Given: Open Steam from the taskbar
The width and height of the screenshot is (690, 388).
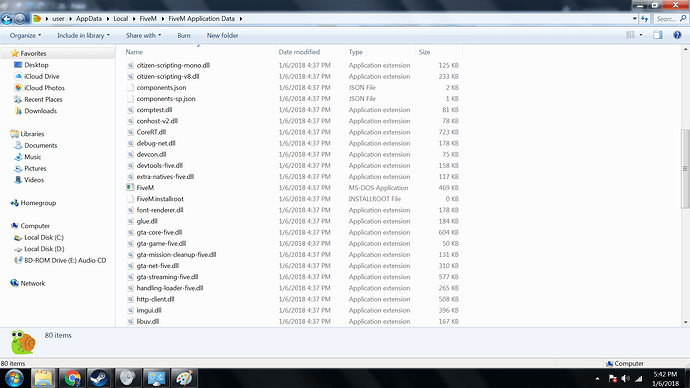Looking at the screenshot, I should (99, 378).
